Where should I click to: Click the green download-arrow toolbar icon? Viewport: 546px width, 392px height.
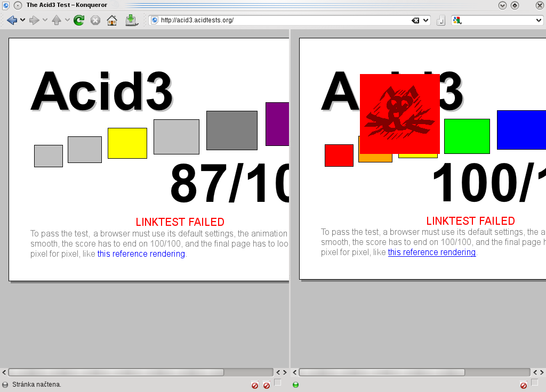click(132, 20)
